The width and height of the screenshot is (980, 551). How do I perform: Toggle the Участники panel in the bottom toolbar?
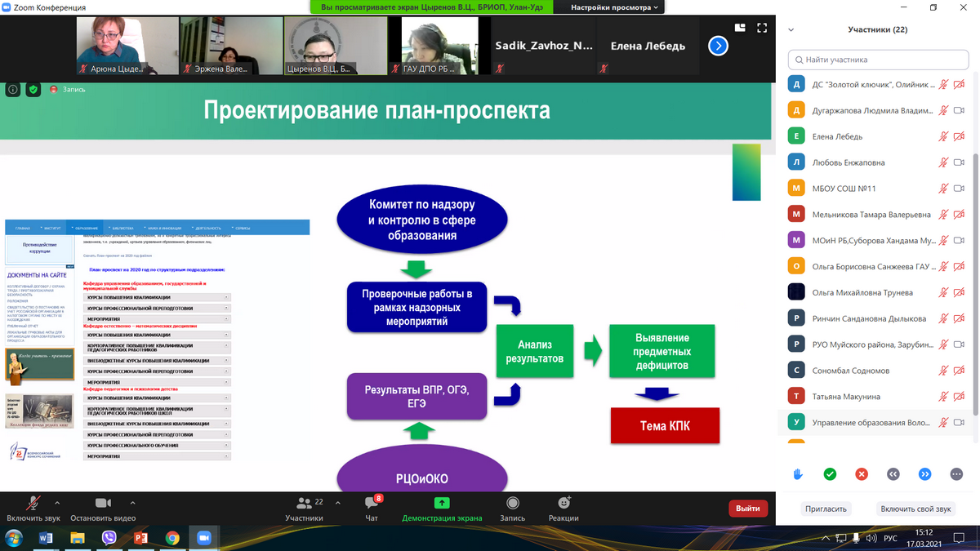click(304, 504)
